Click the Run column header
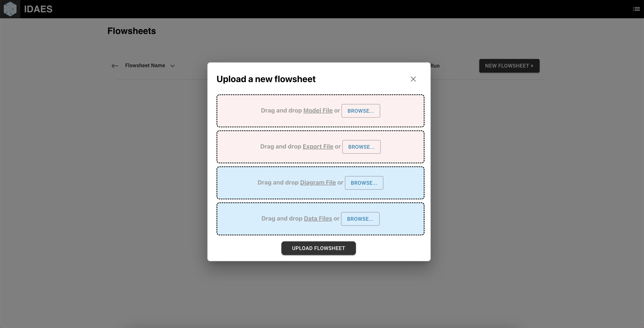Image resolution: width=644 pixels, height=328 pixels. tap(435, 66)
